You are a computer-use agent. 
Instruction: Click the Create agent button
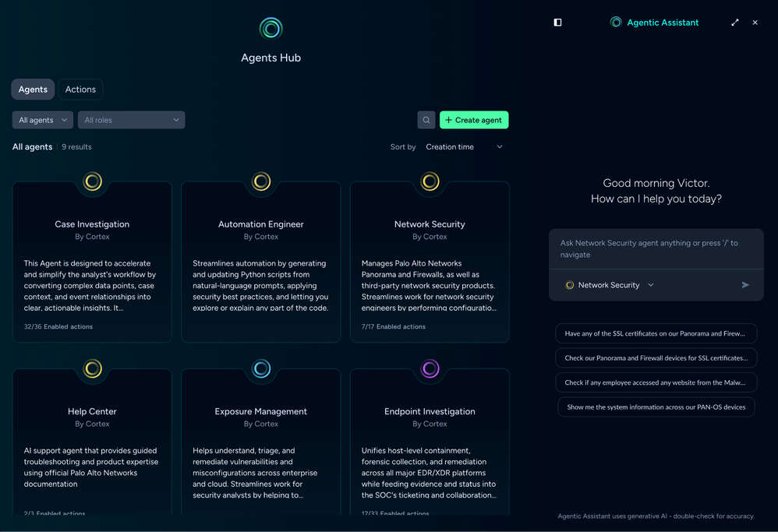(x=474, y=120)
